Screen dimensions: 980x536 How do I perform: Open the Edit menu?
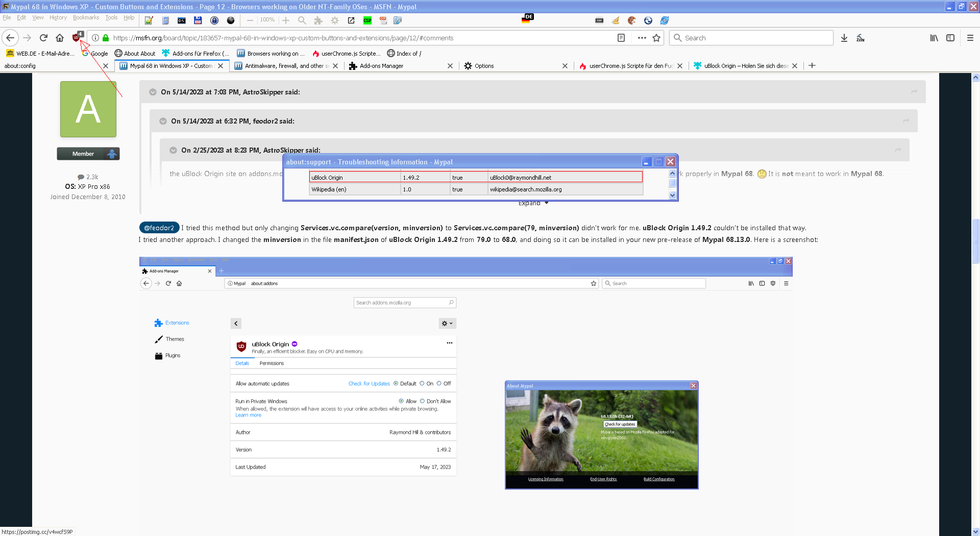click(x=21, y=17)
